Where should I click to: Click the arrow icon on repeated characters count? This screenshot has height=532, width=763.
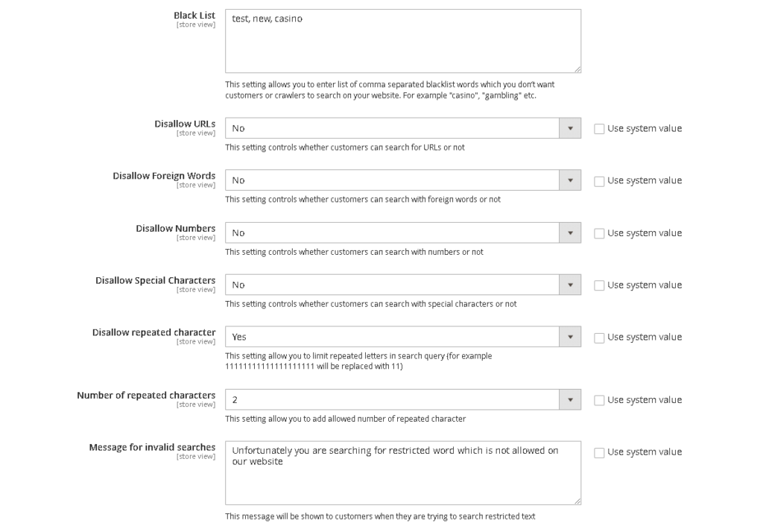pyautogui.click(x=570, y=399)
